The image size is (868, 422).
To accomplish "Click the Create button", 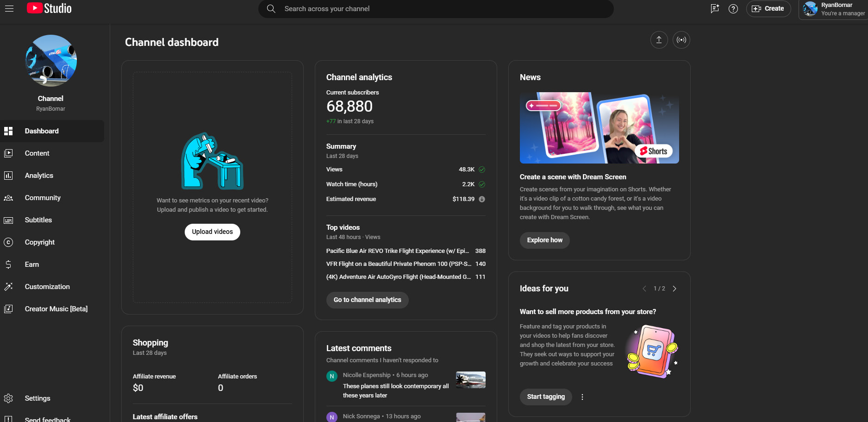I will pos(768,9).
